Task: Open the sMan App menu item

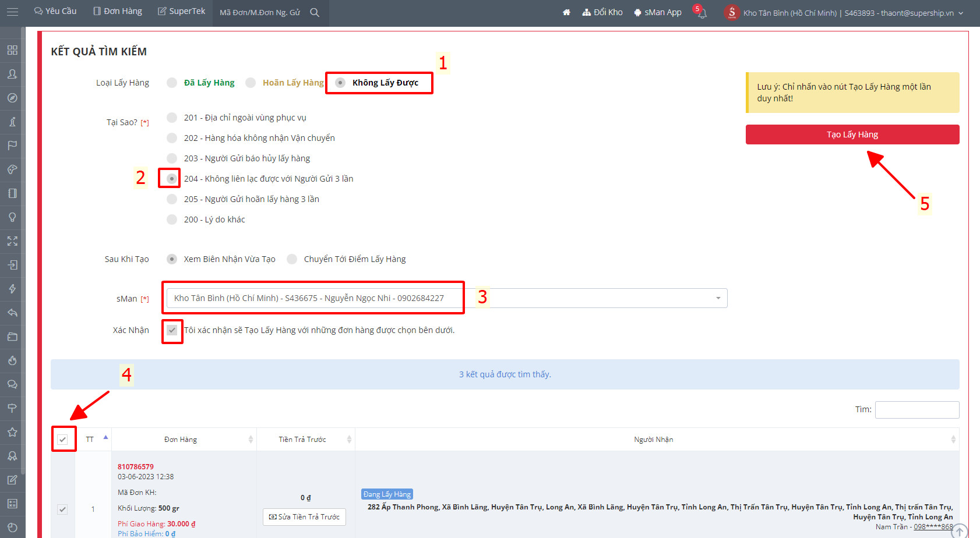Action: [x=658, y=12]
